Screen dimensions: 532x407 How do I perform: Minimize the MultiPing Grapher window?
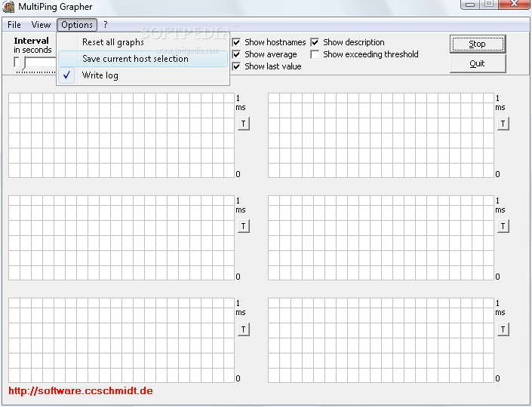point(470,4)
